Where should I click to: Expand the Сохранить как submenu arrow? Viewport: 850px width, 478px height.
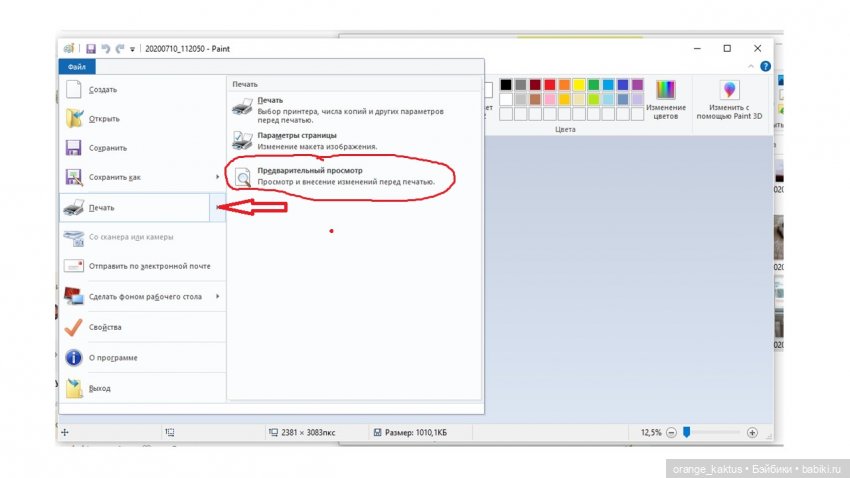(217, 177)
